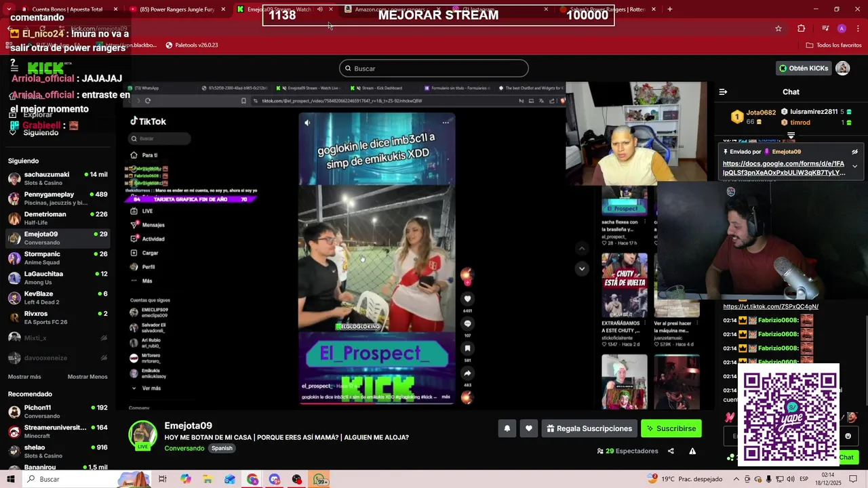Open Pennygameplay channel in sidebar
Viewport: 868px width, 488px height.
[x=58, y=198]
